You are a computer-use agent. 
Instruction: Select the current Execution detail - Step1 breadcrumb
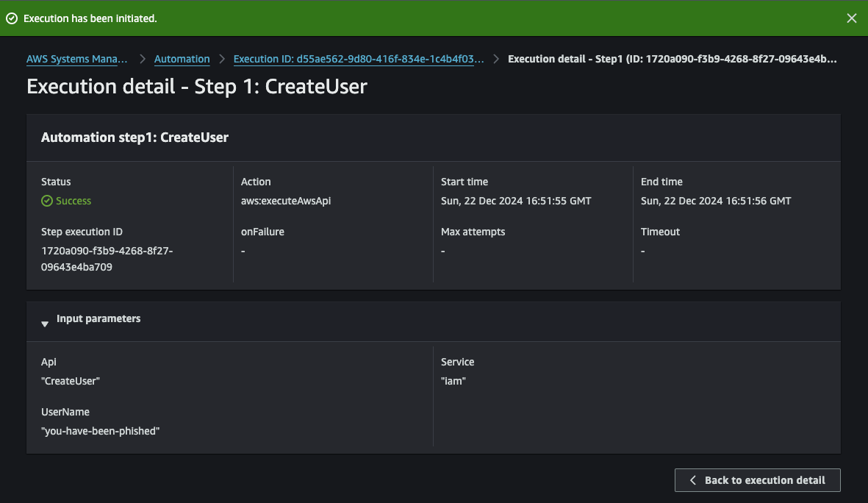pos(672,59)
